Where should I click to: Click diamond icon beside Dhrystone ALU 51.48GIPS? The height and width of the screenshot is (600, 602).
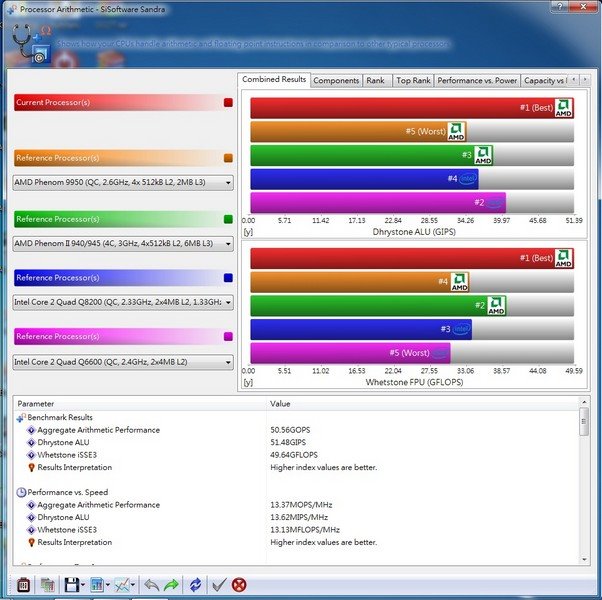pyautogui.click(x=31, y=443)
